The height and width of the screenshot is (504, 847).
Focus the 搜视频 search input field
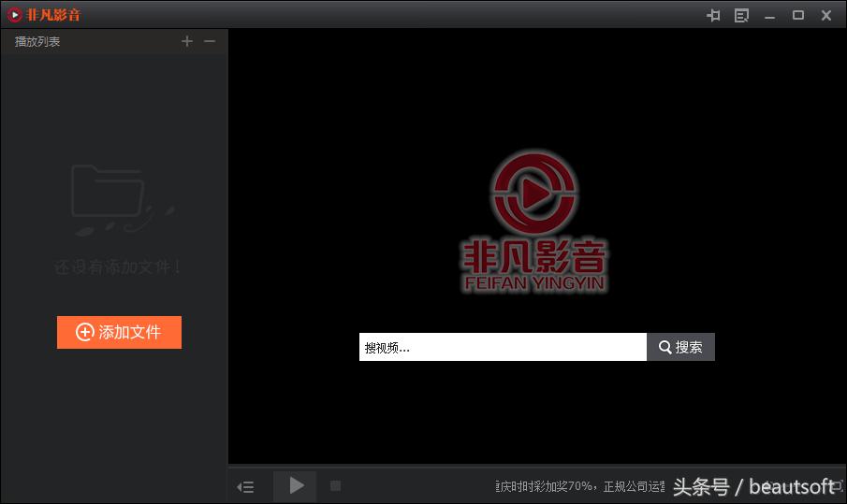503,347
